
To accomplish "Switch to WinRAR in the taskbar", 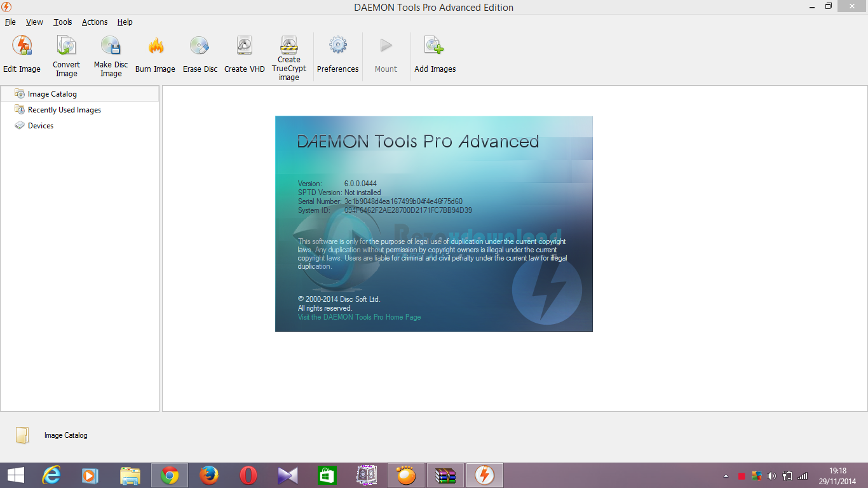I will [x=445, y=475].
